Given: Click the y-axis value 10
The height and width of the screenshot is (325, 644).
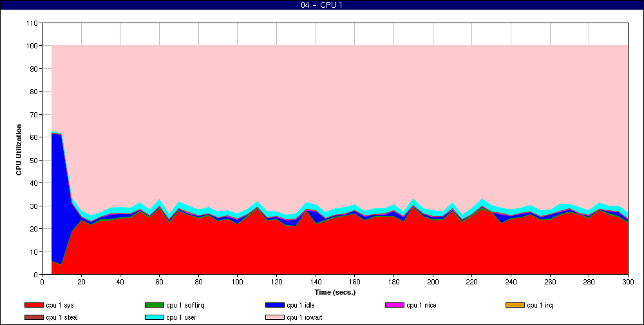Looking at the screenshot, I should coord(35,251).
